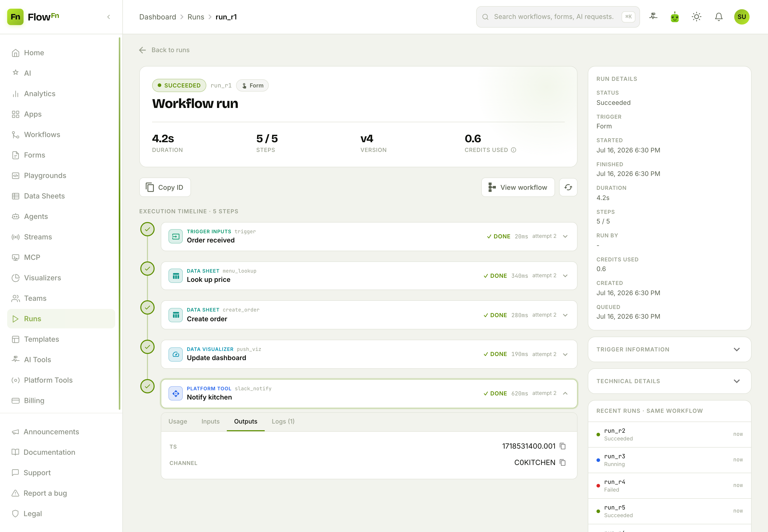
Task: Open Announcements in sidebar
Action: click(x=61, y=432)
